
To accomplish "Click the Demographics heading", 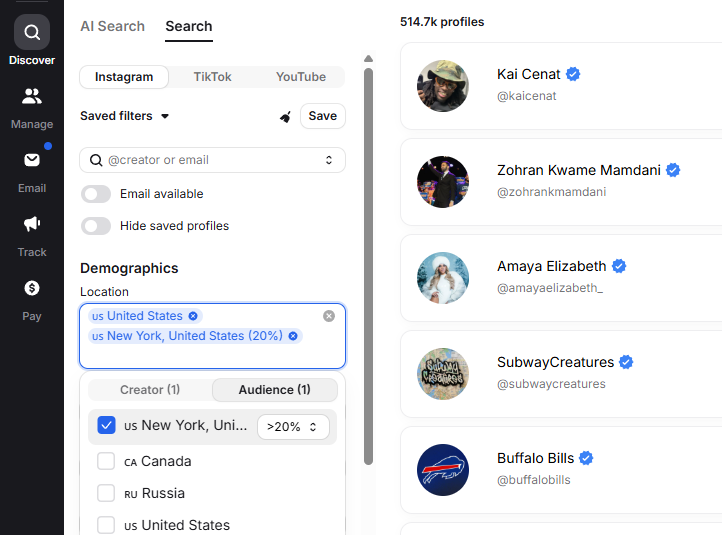I will pyautogui.click(x=129, y=268).
